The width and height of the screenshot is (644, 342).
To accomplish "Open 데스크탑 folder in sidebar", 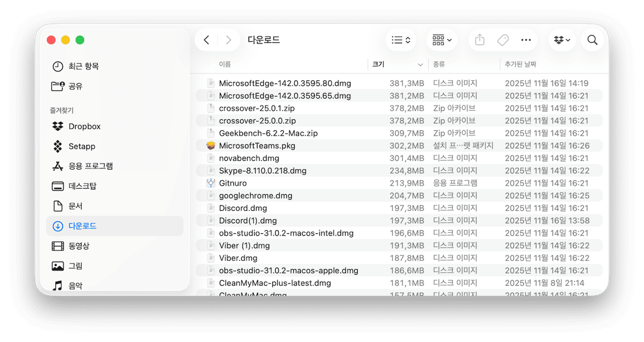I will [x=82, y=186].
